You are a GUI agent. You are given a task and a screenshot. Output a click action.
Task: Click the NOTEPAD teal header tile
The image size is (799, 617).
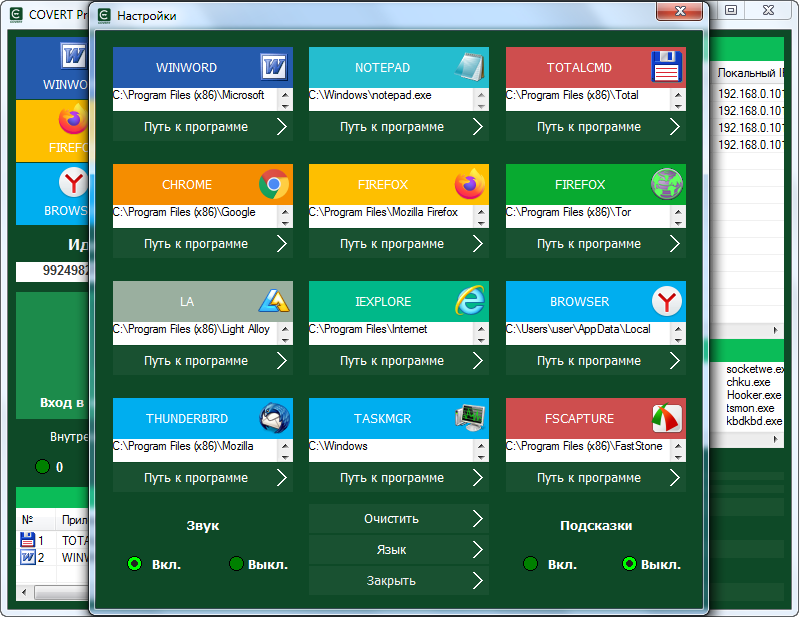click(x=398, y=67)
